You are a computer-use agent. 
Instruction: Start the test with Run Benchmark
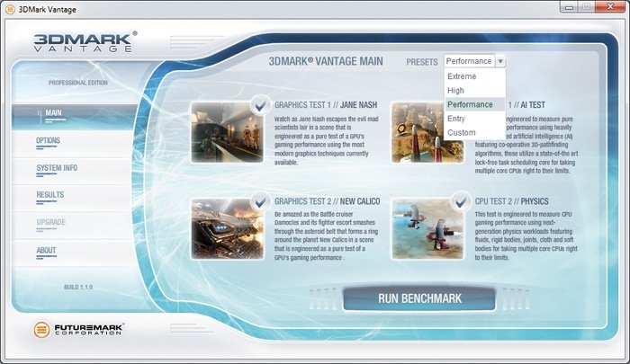tap(419, 298)
